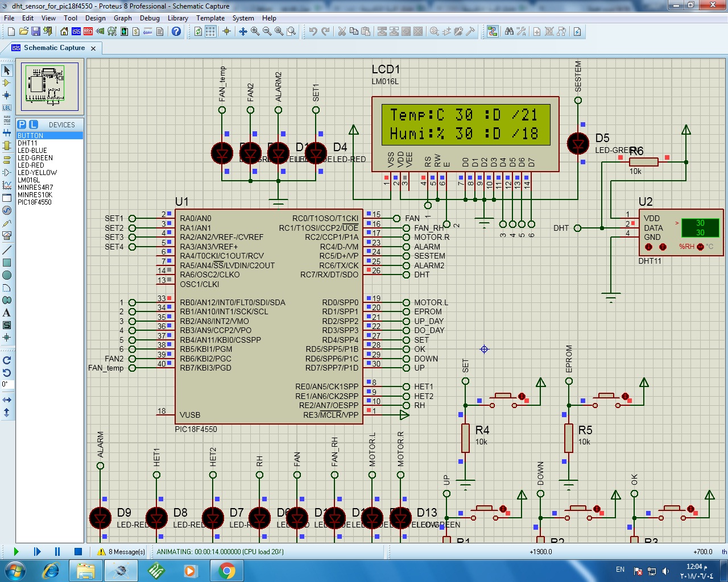The width and height of the screenshot is (728, 582).
Task: Select the Zoom to Area tool
Action: tap(291, 32)
